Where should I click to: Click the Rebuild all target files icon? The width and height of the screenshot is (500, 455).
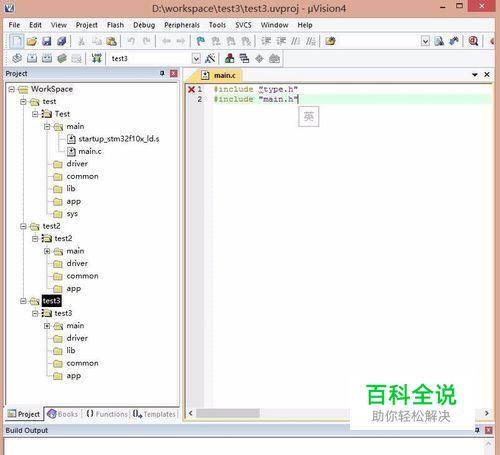coord(47,59)
